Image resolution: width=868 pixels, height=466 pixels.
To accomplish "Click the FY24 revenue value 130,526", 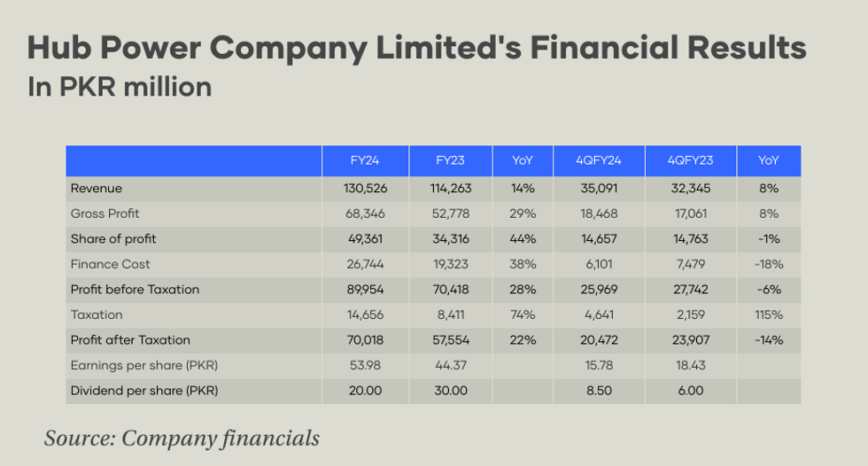I will [364, 189].
